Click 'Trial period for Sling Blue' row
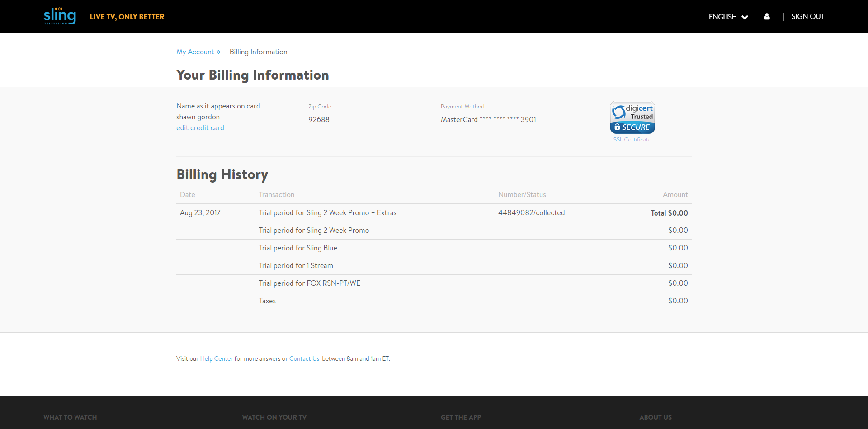The image size is (868, 429). [x=434, y=248]
